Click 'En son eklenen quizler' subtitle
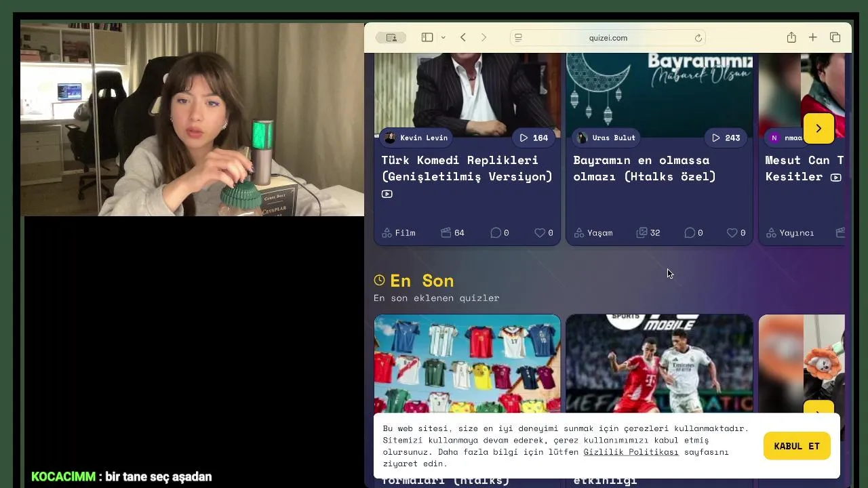Viewport: 868px width, 488px height. click(x=437, y=298)
